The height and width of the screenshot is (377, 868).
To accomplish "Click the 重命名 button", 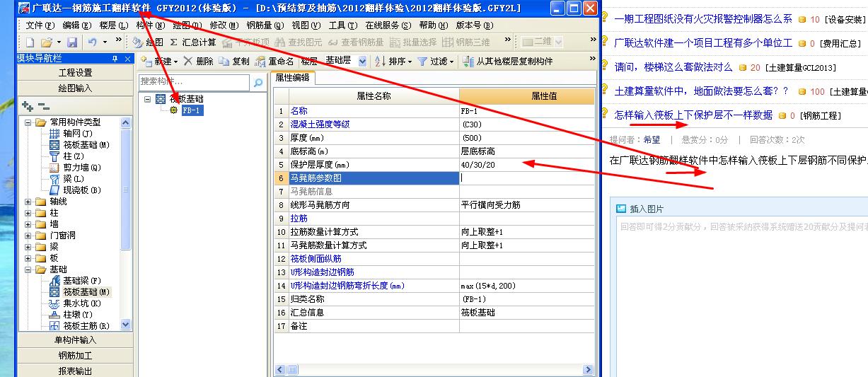I will (275, 62).
